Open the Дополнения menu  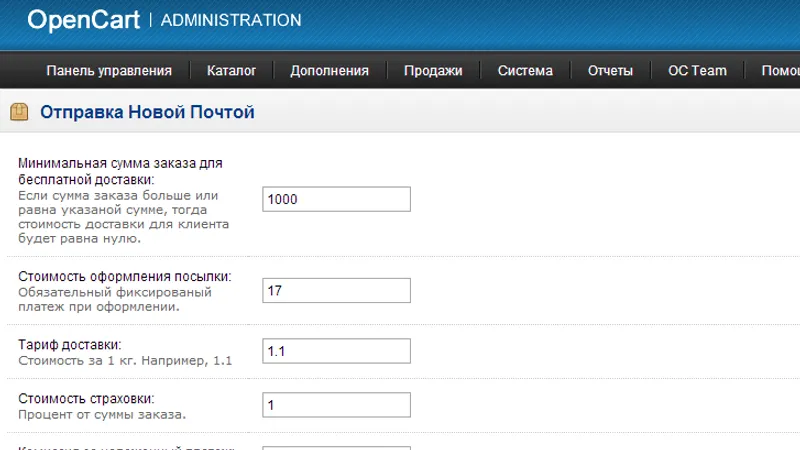point(330,70)
